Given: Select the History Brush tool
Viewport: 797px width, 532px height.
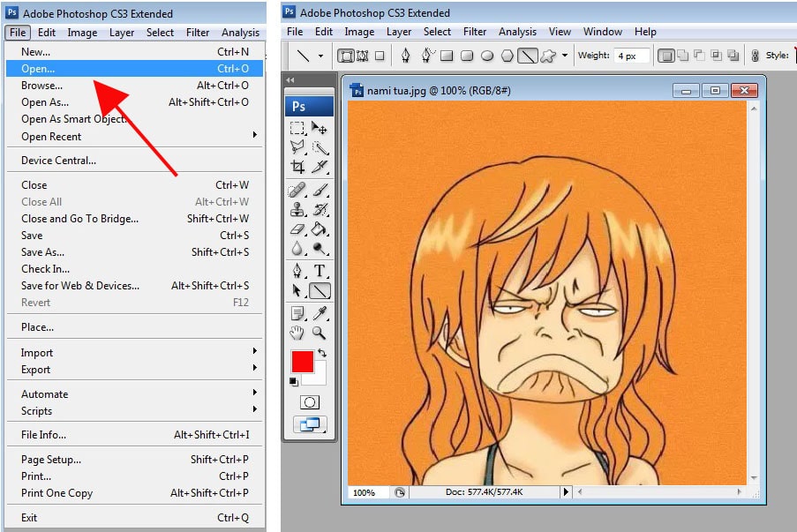Looking at the screenshot, I should click(320, 209).
